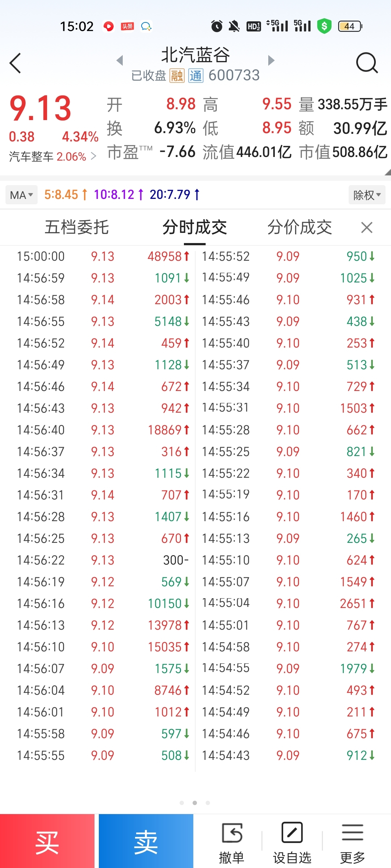Switch to previous stock with left triangle
Viewport: 391px width, 868px height.
point(120,60)
